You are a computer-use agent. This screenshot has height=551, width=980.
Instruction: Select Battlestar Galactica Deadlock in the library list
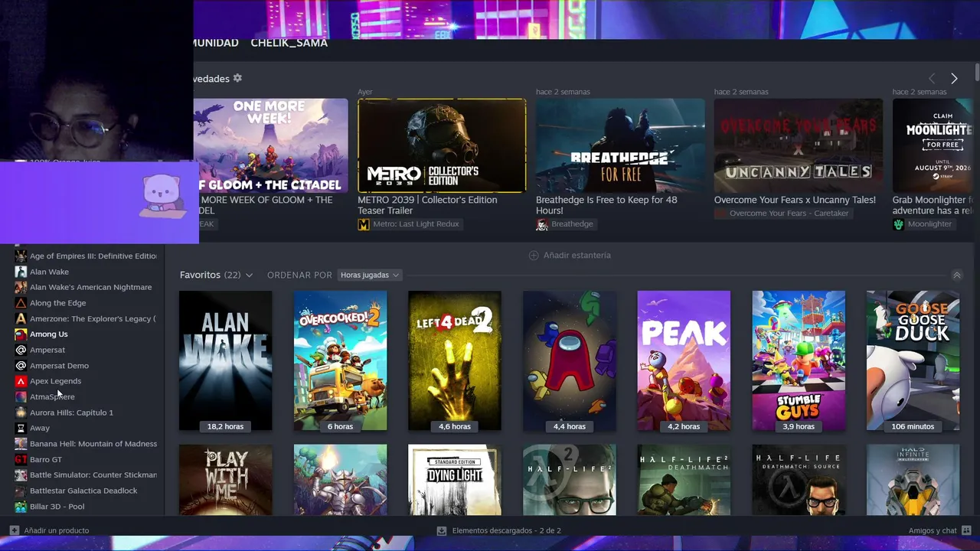tap(83, 491)
